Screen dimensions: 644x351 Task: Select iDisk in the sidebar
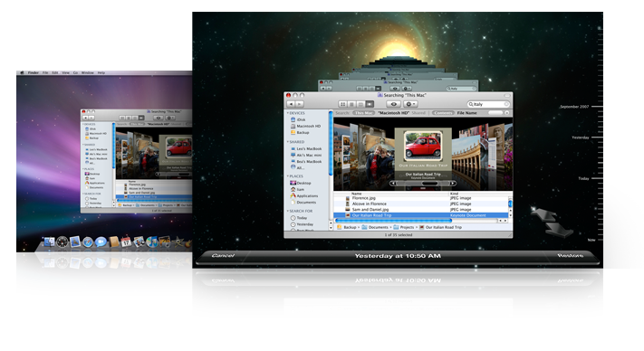click(298, 119)
